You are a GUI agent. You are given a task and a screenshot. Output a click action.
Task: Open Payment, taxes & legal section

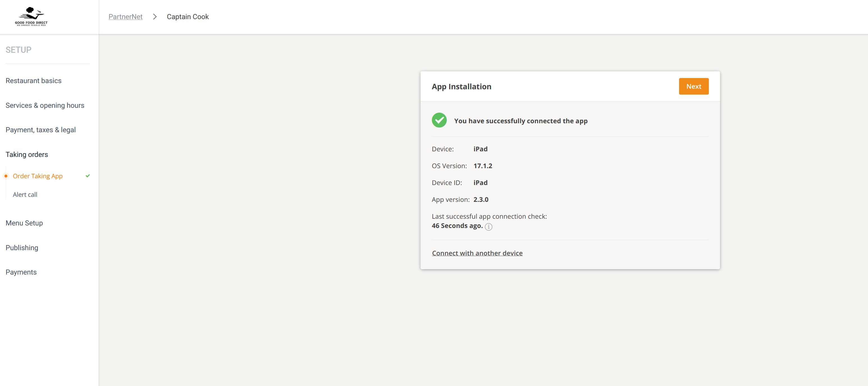point(40,130)
